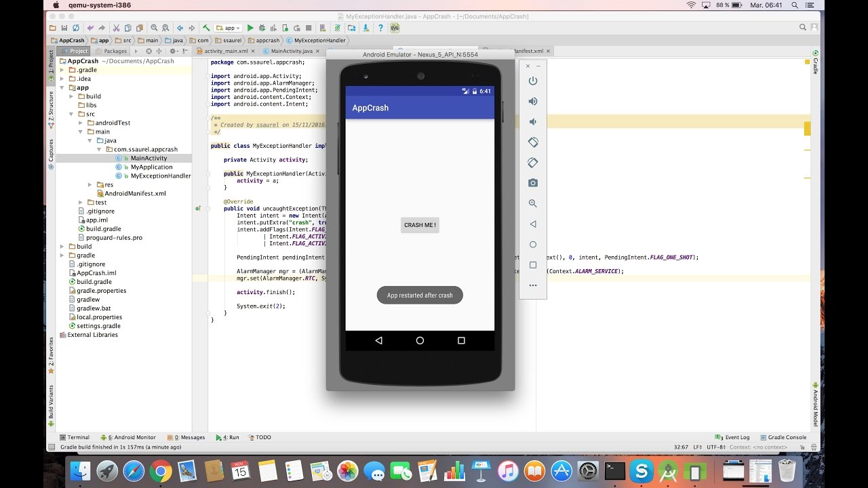Click the Stop square in the toolbar
868x488 pixels.
[x=309, y=28]
